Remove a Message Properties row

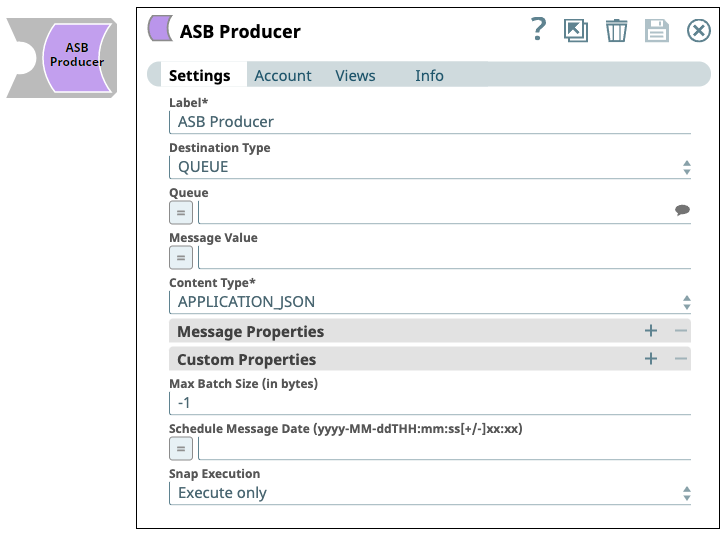(681, 331)
